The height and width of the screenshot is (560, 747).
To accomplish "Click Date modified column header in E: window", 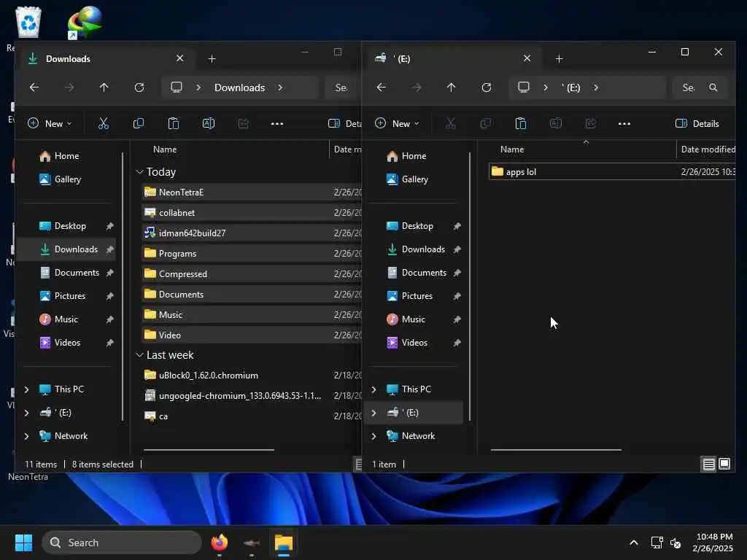I will [707, 149].
